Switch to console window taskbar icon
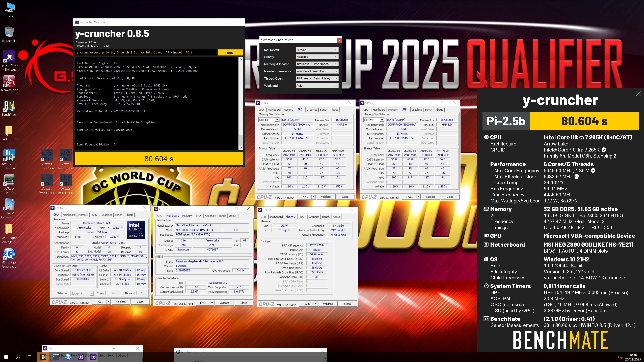This screenshot has height=362, width=644. pos(56,357)
